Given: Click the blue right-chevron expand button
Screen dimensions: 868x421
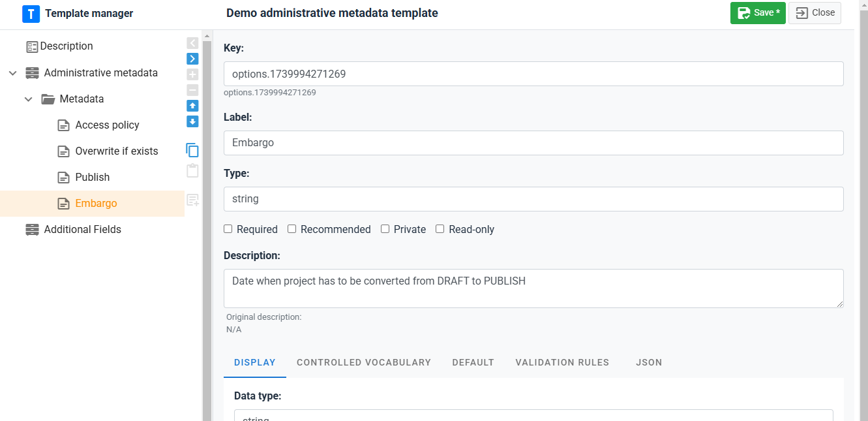Looking at the screenshot, I should tap(192, 59).
